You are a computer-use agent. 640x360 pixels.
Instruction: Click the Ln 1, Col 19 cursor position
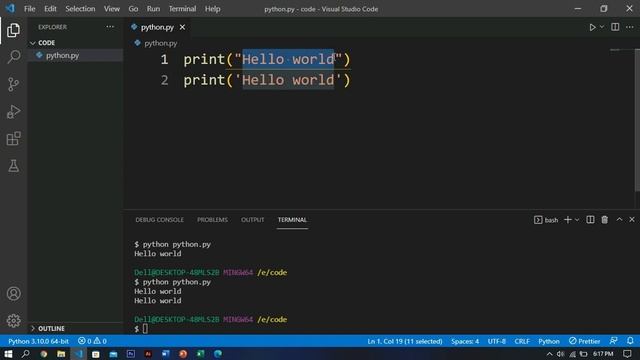point(404,341)
